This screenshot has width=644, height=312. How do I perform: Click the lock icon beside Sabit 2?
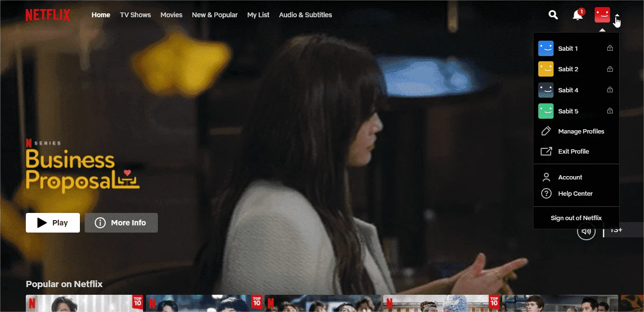tap(610, 69)
